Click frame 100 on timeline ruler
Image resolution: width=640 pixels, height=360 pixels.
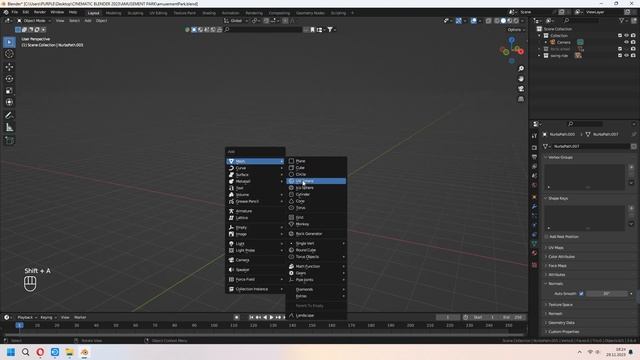(214, 325)
